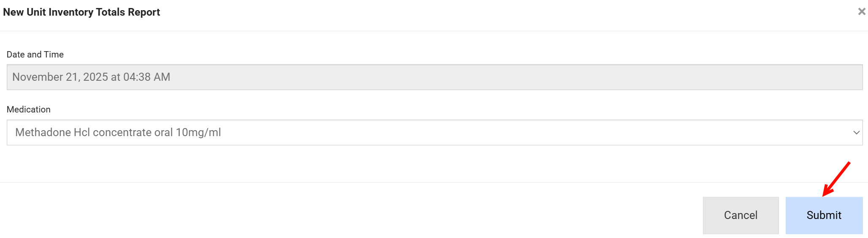
Task: Click the Medication dropdown chevron arrow
Action: (x=856, y=133)
